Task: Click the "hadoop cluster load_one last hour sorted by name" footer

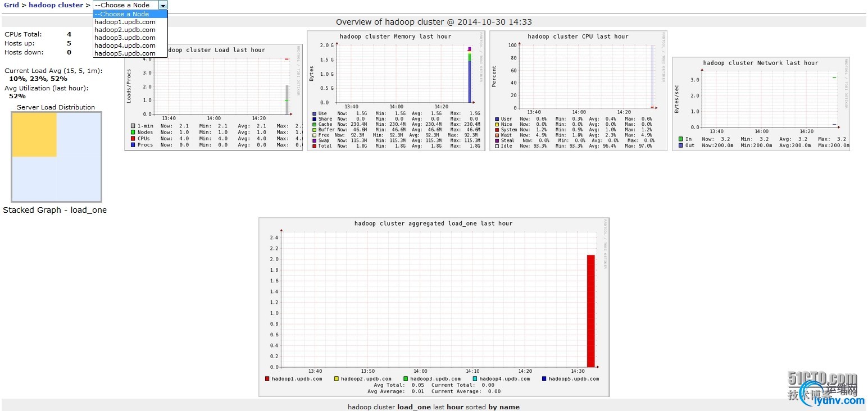Action: pos(434,407)
